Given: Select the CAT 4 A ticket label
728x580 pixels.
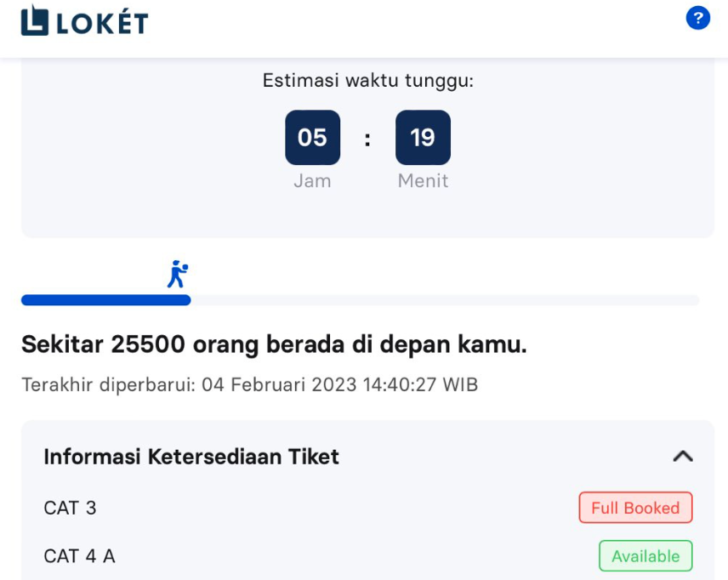Looking at the screenshot, I should [79, 556].
